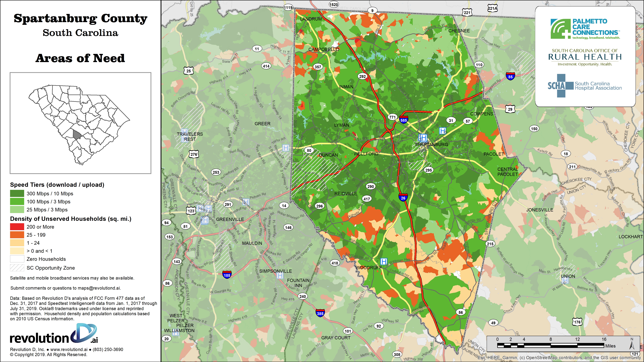Click the SPARTANBURG city label
Image resolution: width=644 pixels, height=362 pixels.
[431, 144]
